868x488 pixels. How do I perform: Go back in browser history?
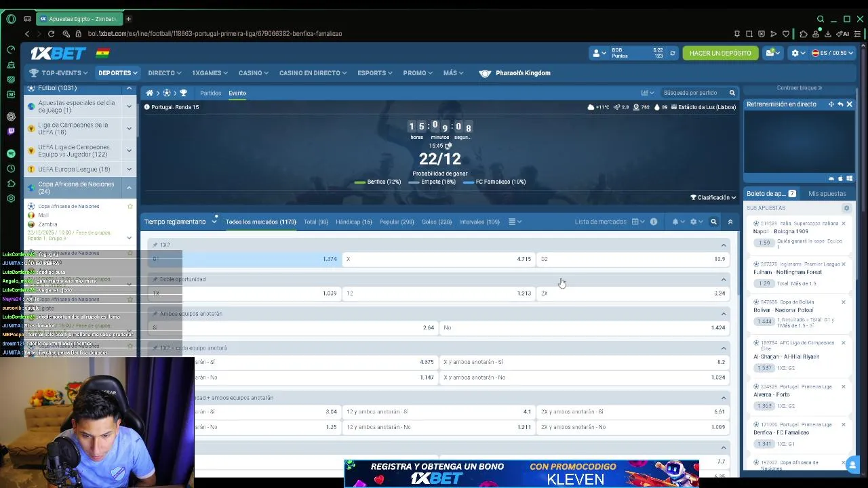27,33
